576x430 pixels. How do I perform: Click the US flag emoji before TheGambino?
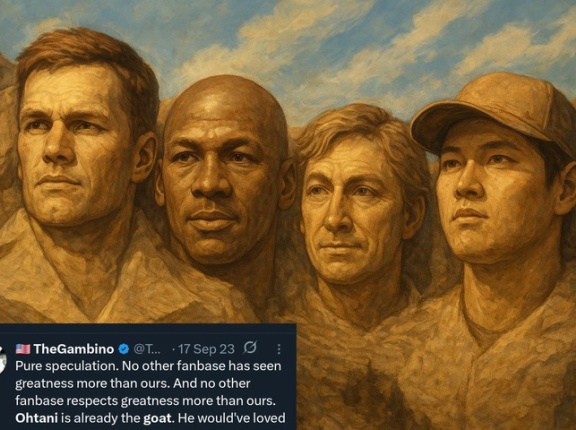tap(23, 349)
